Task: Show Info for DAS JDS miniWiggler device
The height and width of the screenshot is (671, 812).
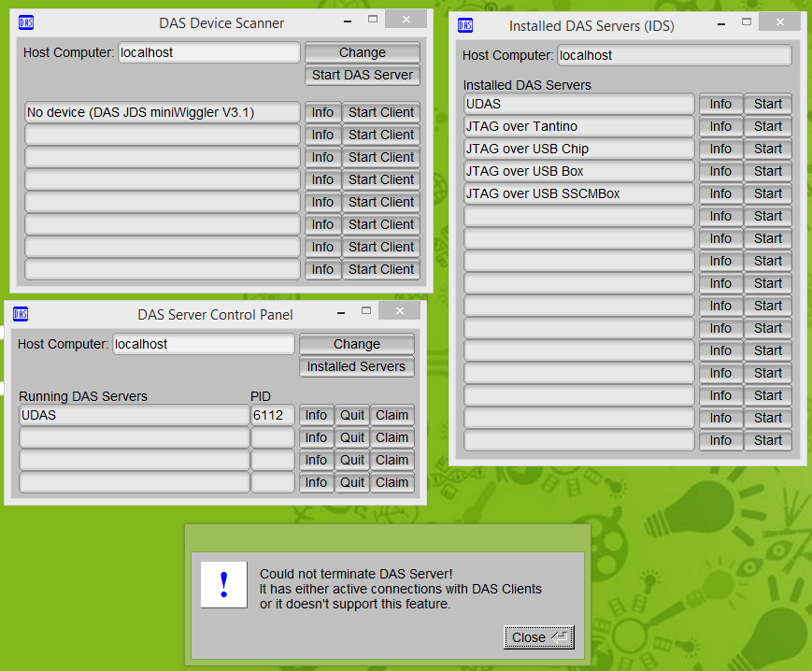Action: tap(322, 111)
